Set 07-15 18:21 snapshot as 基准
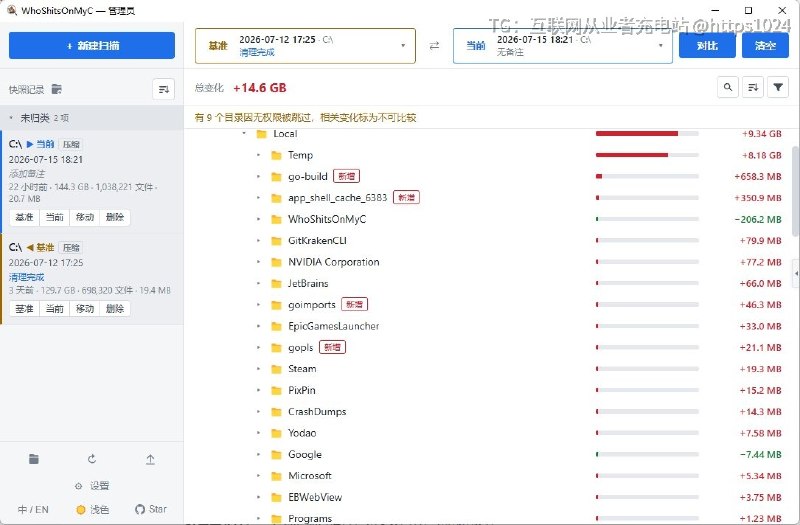This screenshot has height=525, width=800. [x=24, y=217]
